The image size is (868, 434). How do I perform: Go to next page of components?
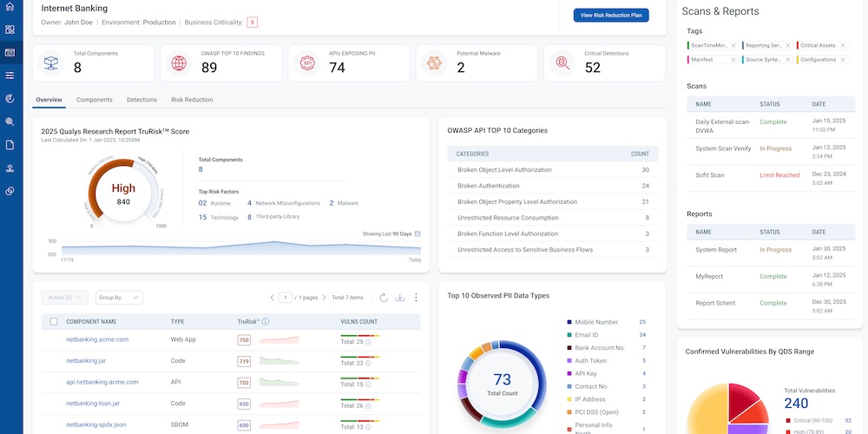click(x=324, y=298)
